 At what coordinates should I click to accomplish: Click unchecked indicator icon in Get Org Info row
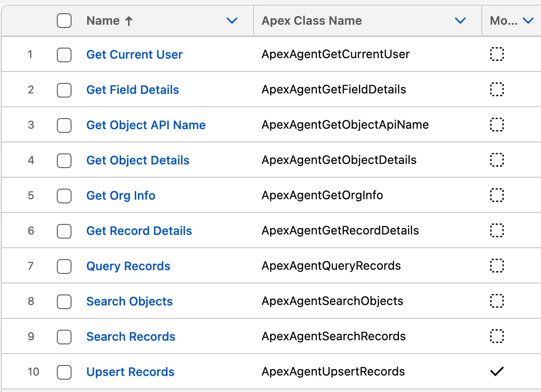pos(497,195)
